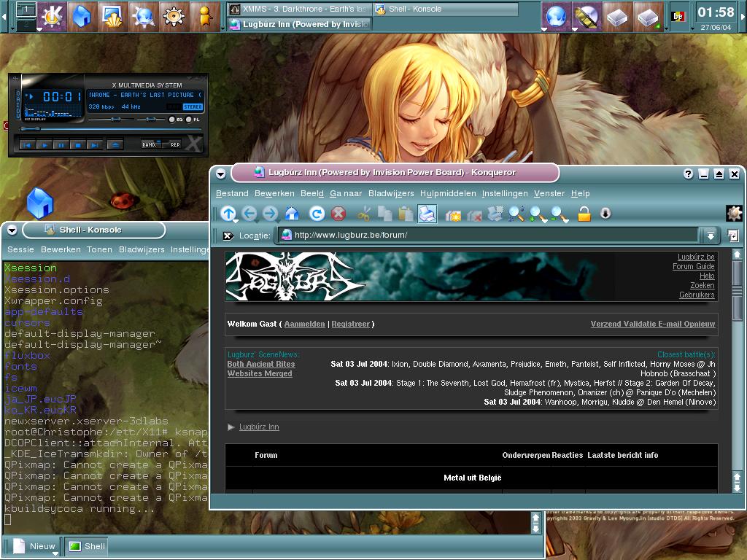Go up one level in Konqueror toolbar

[x=228, y=214]
